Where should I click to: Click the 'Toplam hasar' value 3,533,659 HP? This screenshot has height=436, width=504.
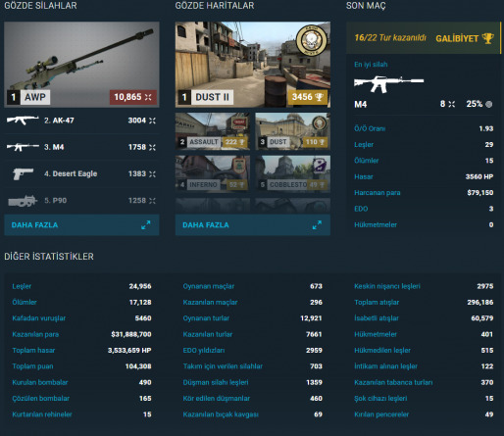click(129, 351)
